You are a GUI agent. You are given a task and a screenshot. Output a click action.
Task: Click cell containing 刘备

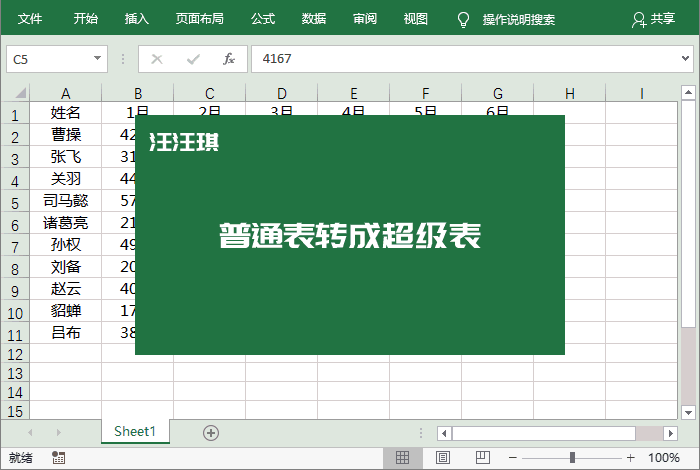click(x=66, y=266)
